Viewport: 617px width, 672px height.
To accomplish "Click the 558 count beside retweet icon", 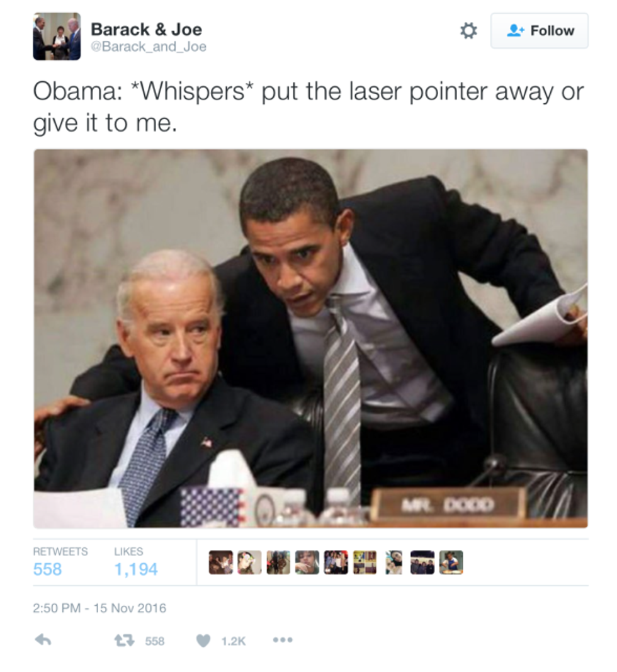I will point(155,641).
